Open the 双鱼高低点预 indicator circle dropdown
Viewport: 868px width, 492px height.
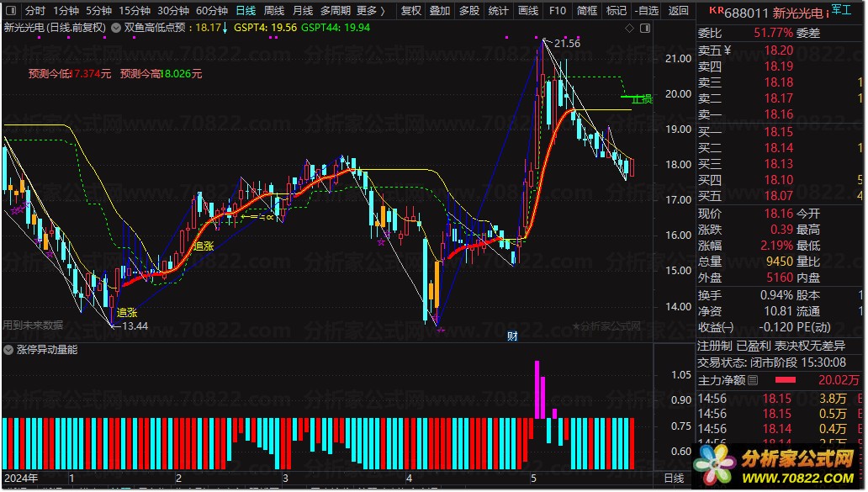point(116,28)
